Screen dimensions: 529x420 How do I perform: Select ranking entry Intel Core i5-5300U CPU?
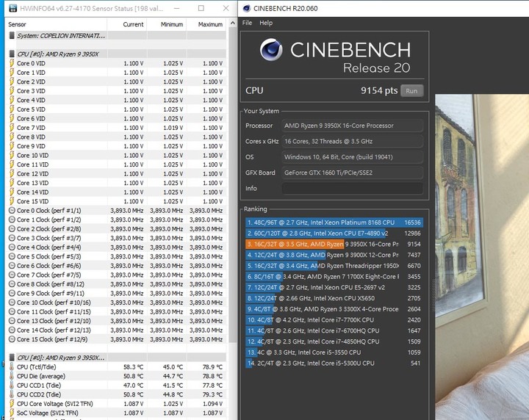tap(334, 363)
